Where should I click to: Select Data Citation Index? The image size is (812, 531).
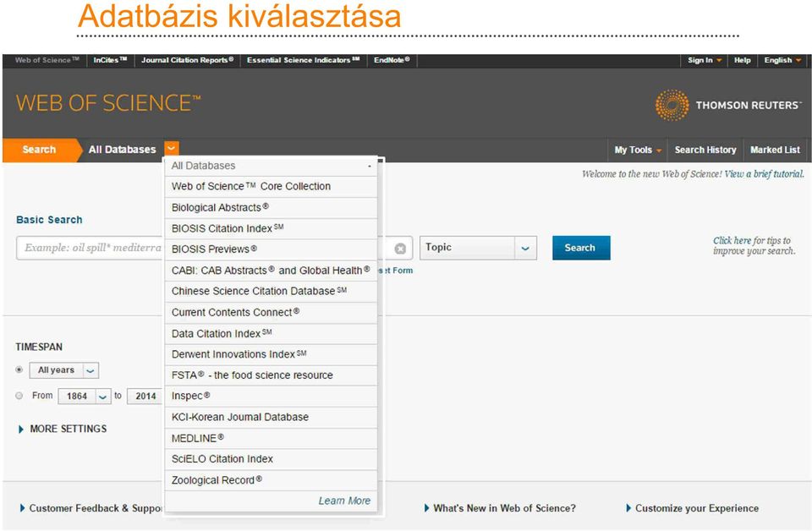pos(271,333)
